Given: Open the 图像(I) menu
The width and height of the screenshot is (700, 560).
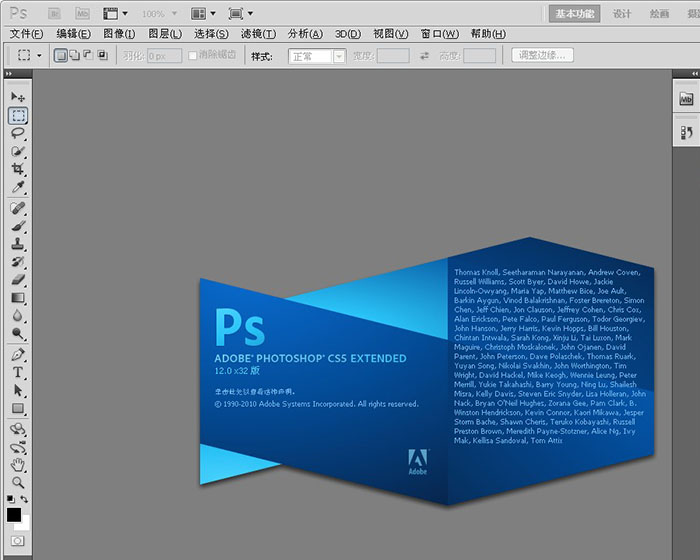Looking at the screenshot, I should coord(119,34).
